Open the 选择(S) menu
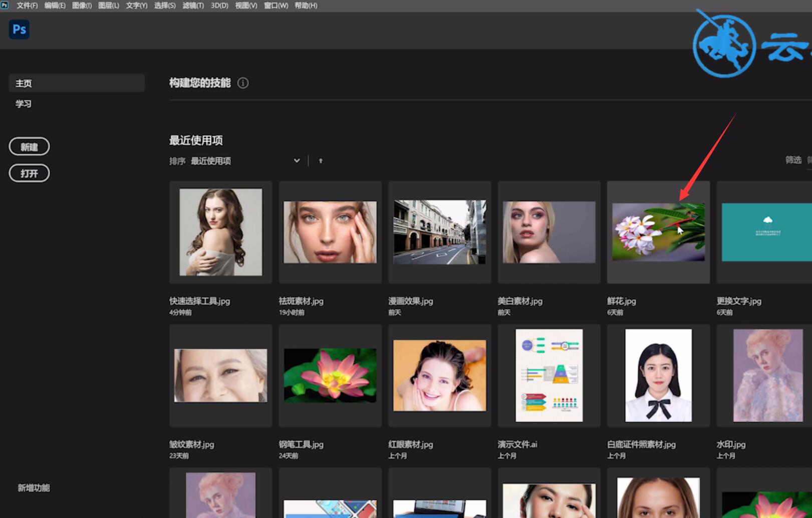812x518 pixels. [164, 6]
